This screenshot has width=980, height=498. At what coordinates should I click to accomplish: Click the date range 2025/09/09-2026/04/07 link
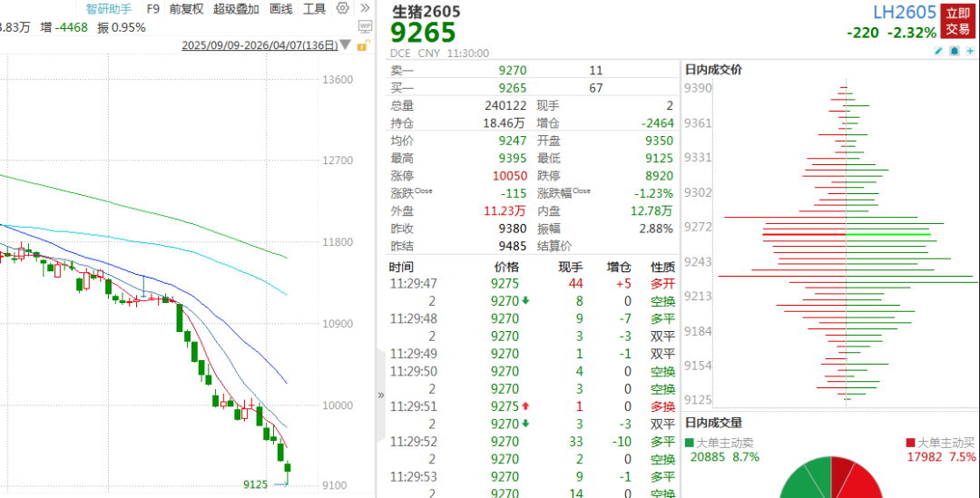click(259, 45)
